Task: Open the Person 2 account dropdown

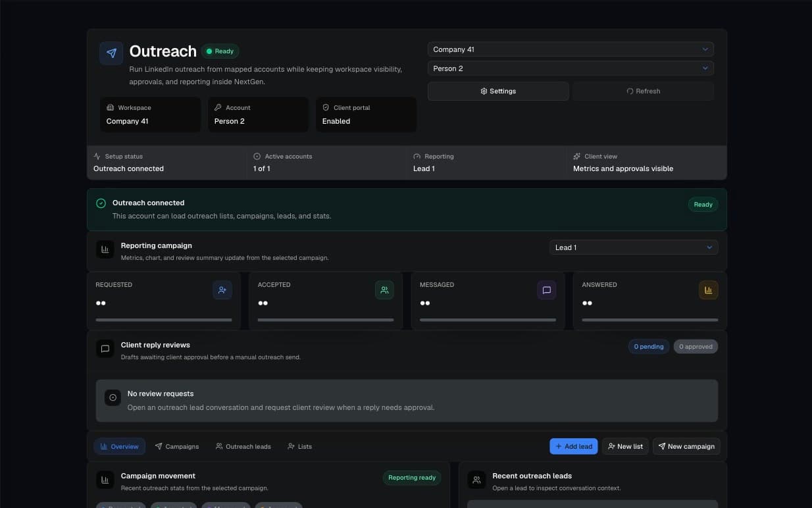Action: tap(571, 68)
